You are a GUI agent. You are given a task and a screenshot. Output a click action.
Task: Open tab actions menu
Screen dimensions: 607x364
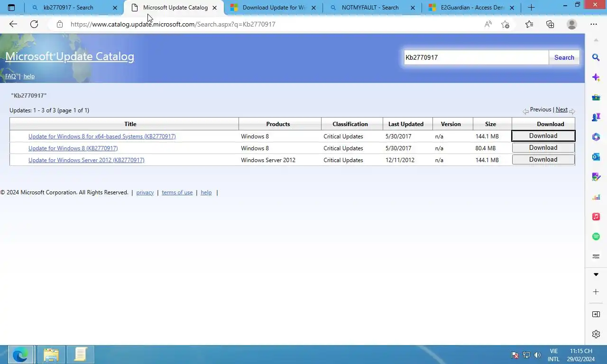pyautogui.click(x=11, y=8)
